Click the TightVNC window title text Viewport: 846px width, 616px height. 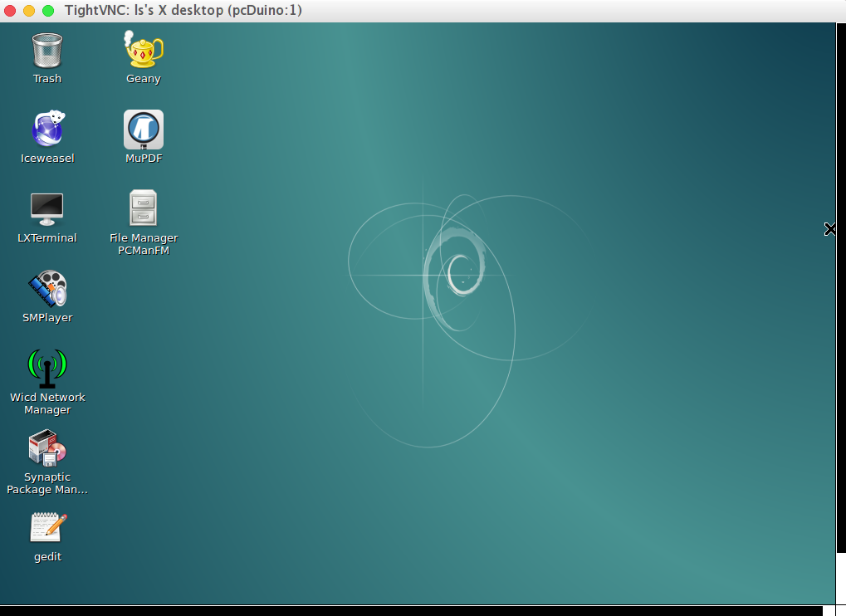coord(183,10)
